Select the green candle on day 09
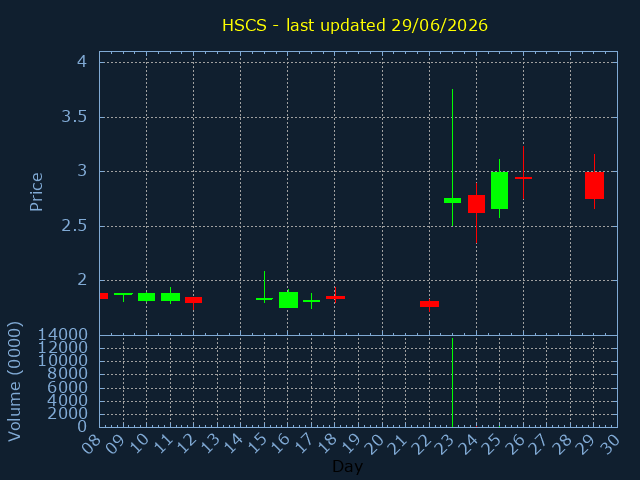The height and width of the screenshot is (480, 640). pos(123,294)
